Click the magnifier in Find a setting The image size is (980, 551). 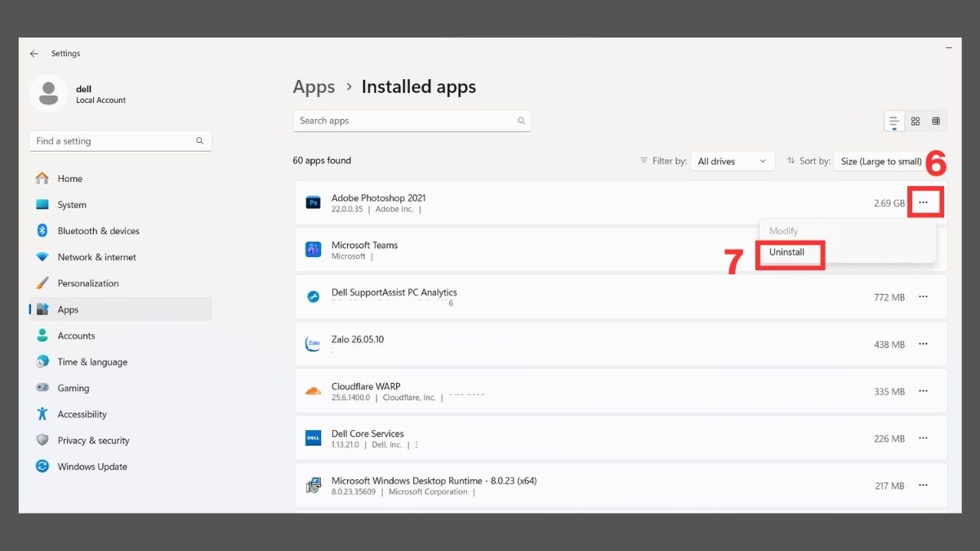point(199,141)
